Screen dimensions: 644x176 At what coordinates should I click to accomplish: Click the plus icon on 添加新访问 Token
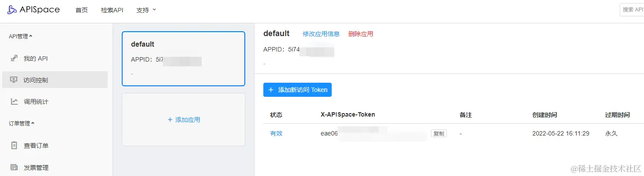[x=271, y=90]
